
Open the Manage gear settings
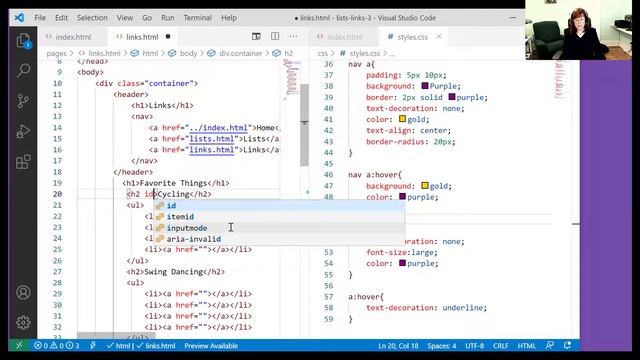(x=23, y=322)
